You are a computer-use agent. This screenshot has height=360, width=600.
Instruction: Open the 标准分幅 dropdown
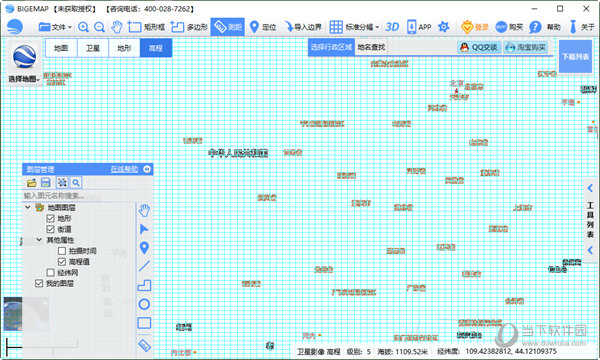(x=354, y=27)
